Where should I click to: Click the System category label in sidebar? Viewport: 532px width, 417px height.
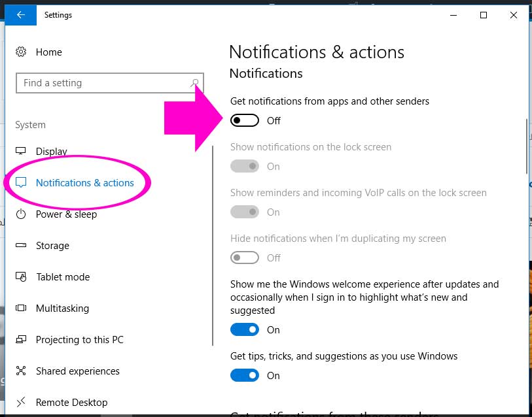[x=30, y=125]
